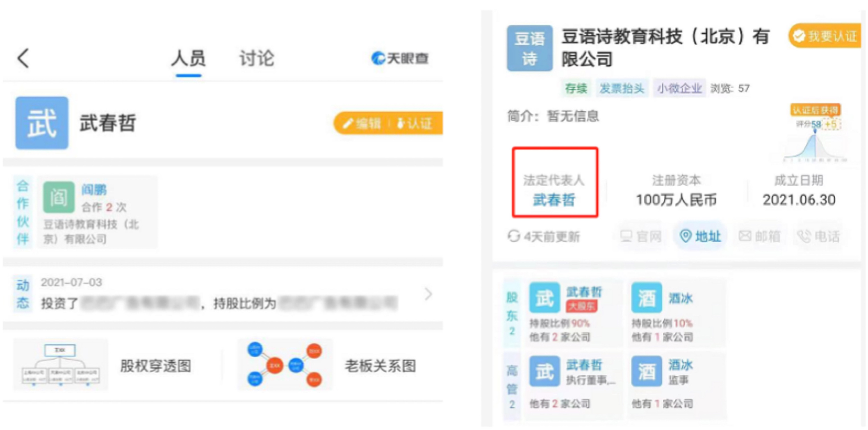This screenshot has height=430, width=868.
Task: Click the green 阎 partner avatar
Action: click(59, 197)
